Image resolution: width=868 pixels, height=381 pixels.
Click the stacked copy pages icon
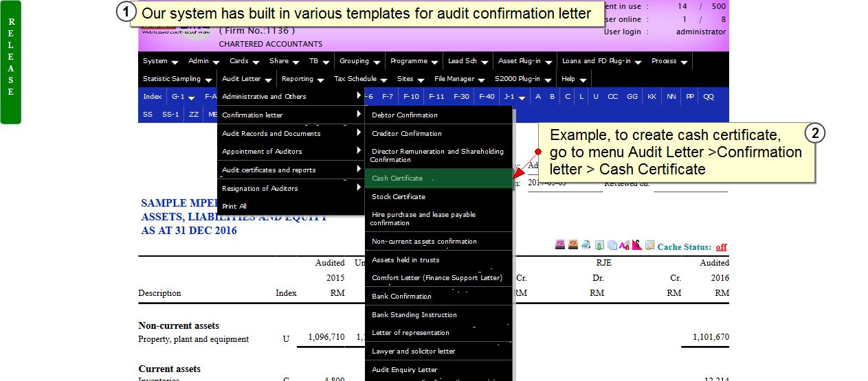[612, 245]
